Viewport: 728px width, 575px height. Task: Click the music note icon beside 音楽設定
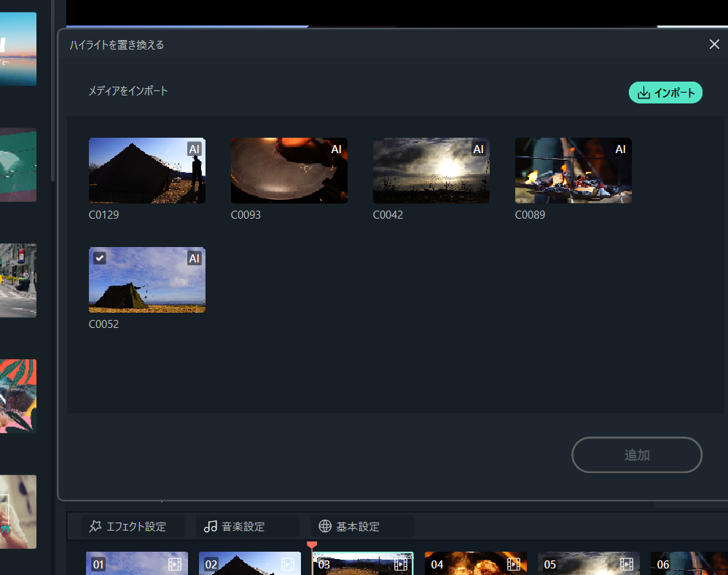point(211,526)
